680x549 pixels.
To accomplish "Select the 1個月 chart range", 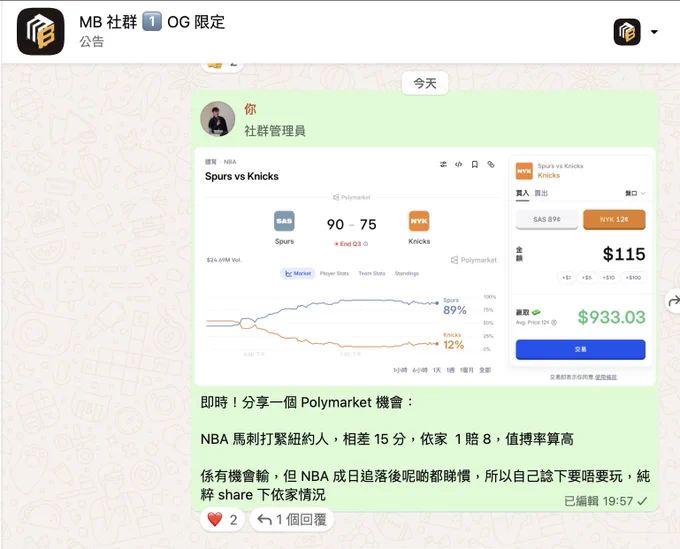I will point(467,370).
